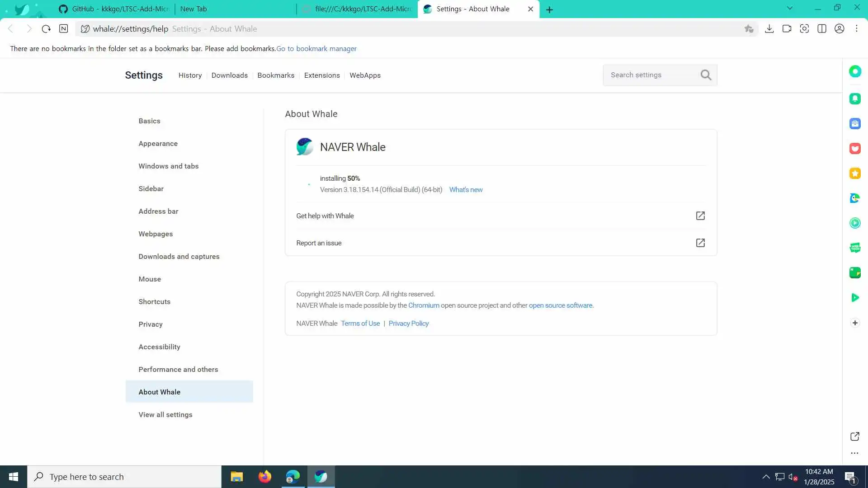Click the What's new link
This screenshot has width=868, height=488.
(x=466, y=190)
